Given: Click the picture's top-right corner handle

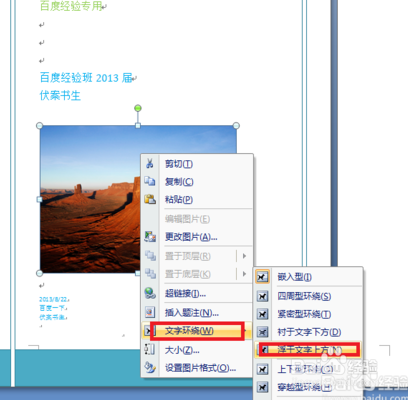Looking at the screenshot, I should point(236,126).
